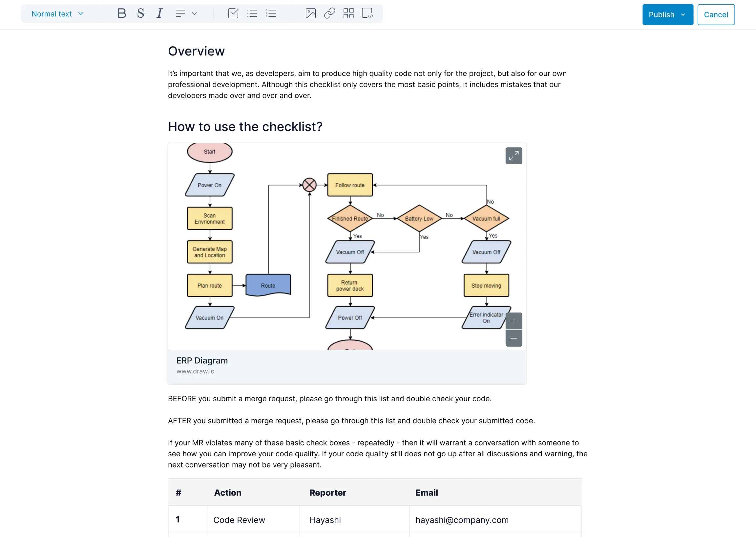Click the hyperlink insert icon
This screenshot has width=756, height=537.
tap(329, 13)
